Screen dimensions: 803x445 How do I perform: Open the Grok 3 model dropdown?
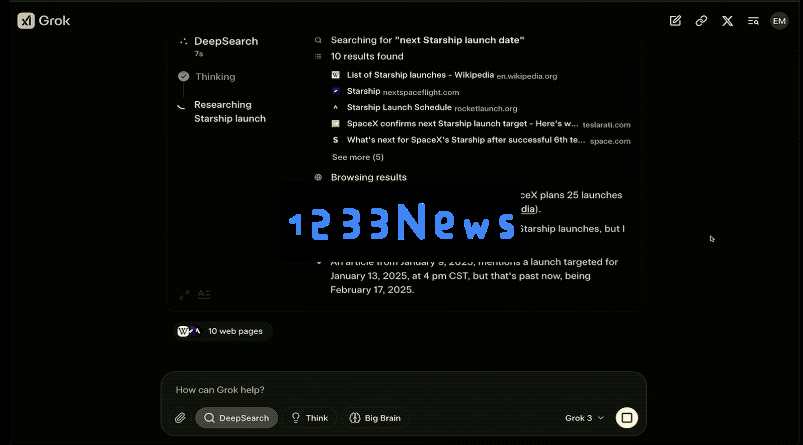[584, 418]
